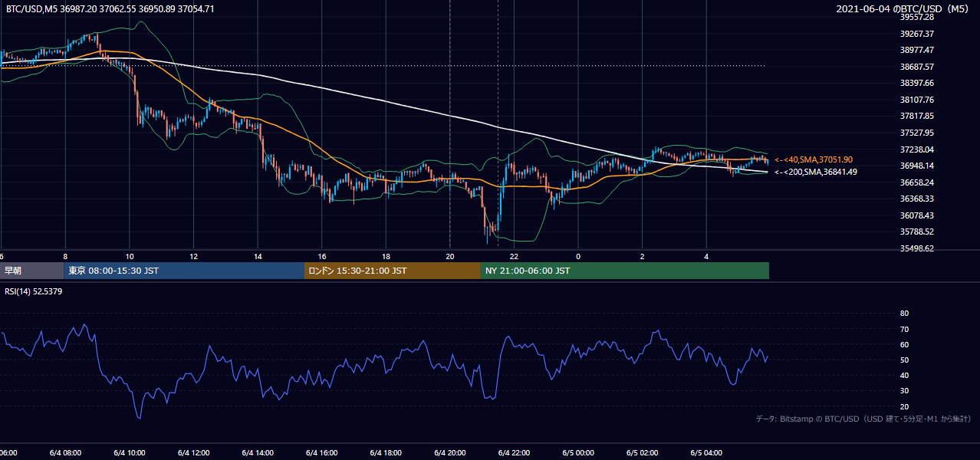980x460 pixels.
Task: Select the ロンドン 15:30-21:00 JST session bar
Action: (393, 271)
